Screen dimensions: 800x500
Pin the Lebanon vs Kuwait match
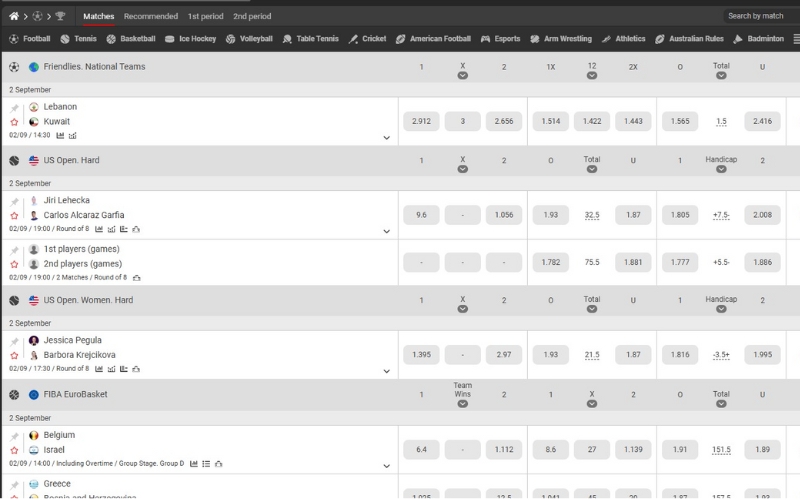[14, 108]
